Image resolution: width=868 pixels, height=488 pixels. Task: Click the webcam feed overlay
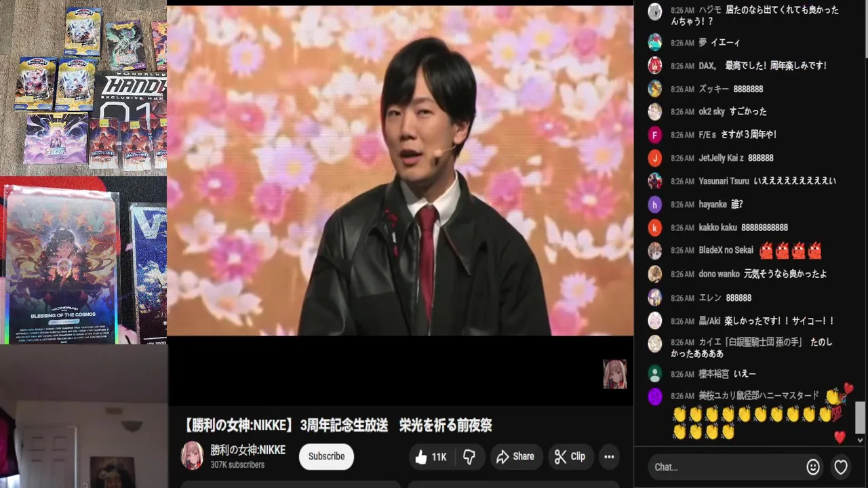coord(83,416)
